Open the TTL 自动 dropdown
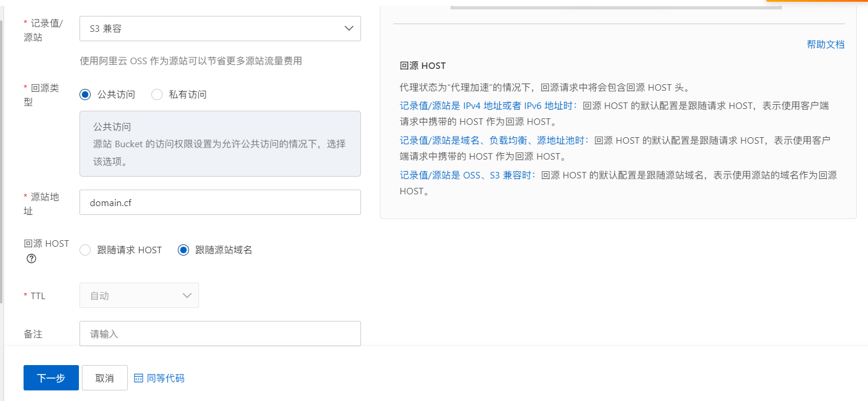This screenshot has height=401, width=868. coord(139,296)
